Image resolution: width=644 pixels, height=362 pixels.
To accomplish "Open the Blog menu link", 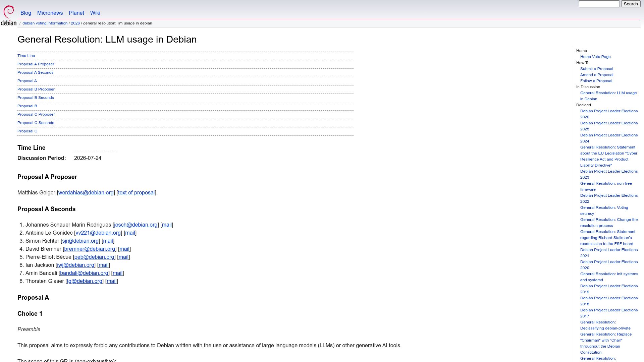I will (x=26, y=13).
